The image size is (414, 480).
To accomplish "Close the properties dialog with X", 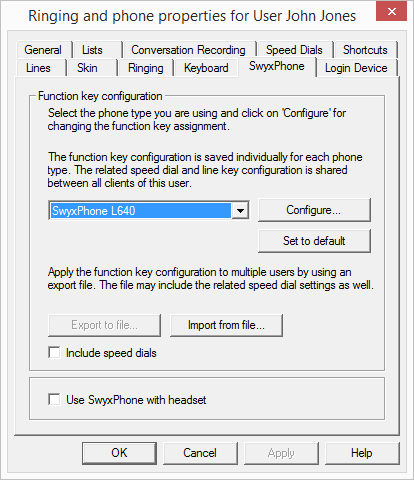I will pyautogui.click(x=391, y=11).
